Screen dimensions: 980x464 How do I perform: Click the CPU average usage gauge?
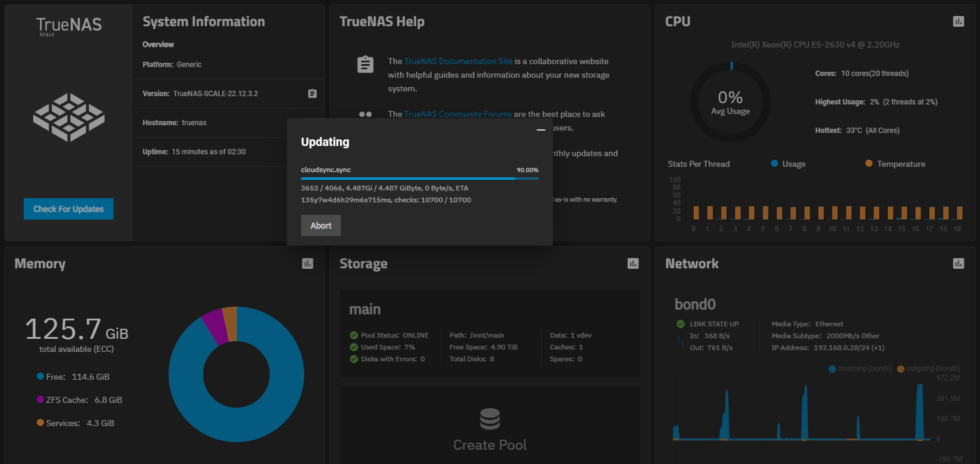point(731,102)
